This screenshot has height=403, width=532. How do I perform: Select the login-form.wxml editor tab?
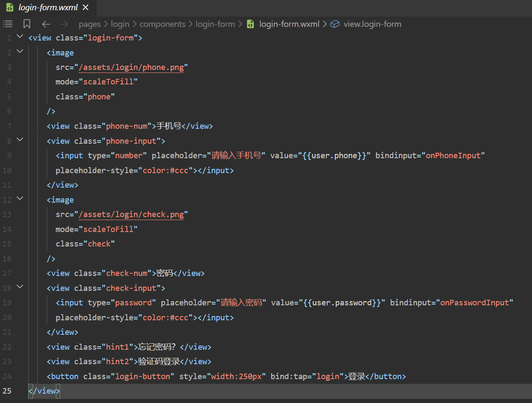pos(48,8)
